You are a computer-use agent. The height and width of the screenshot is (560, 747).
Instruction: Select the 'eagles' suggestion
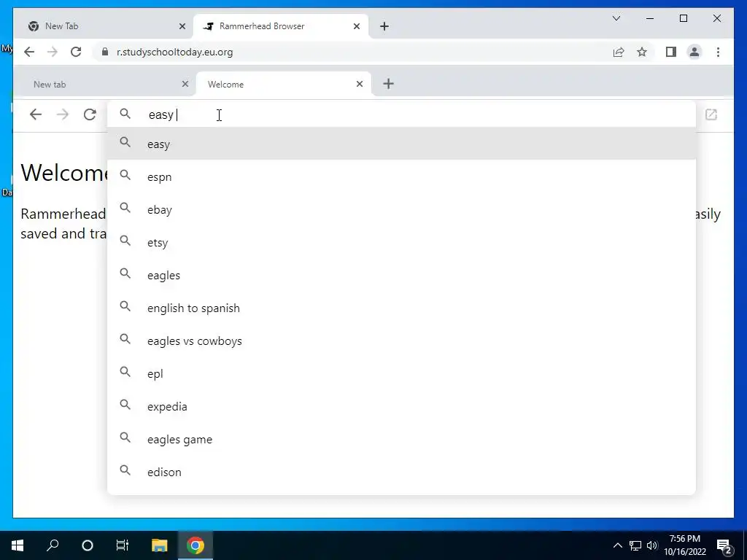pos(401,275)
